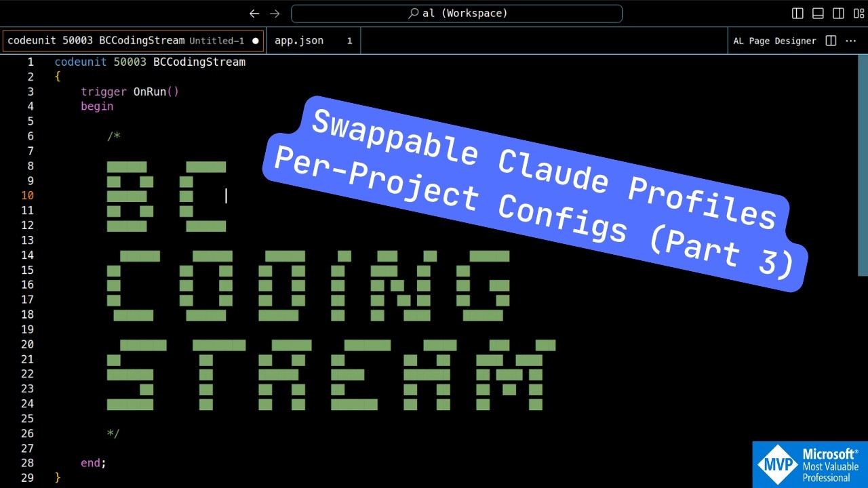Click the opening brace on line 2
This screenshot has width=868, height=488.
pyautogui.click(x=58, y=77)
